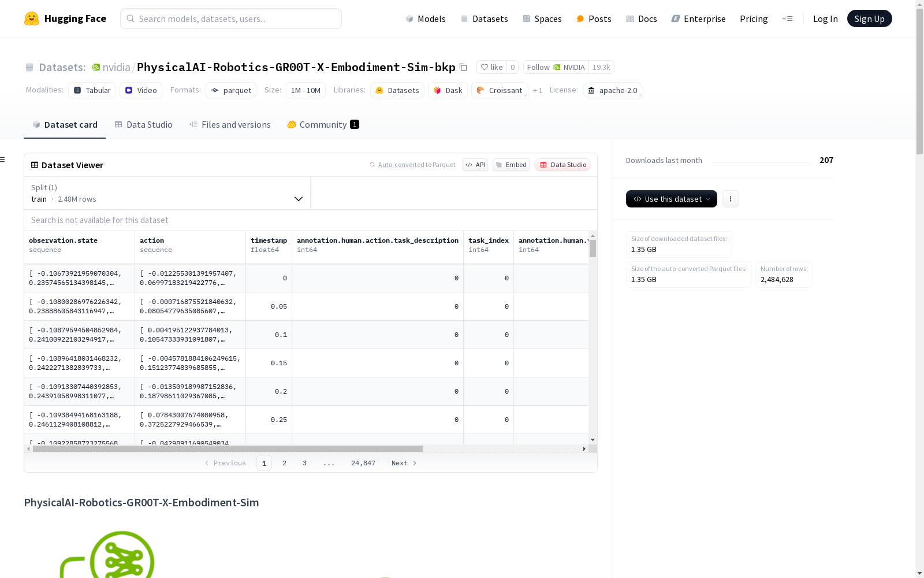Click the Datasets breadcrumb icon

click(x=29, y=67)
